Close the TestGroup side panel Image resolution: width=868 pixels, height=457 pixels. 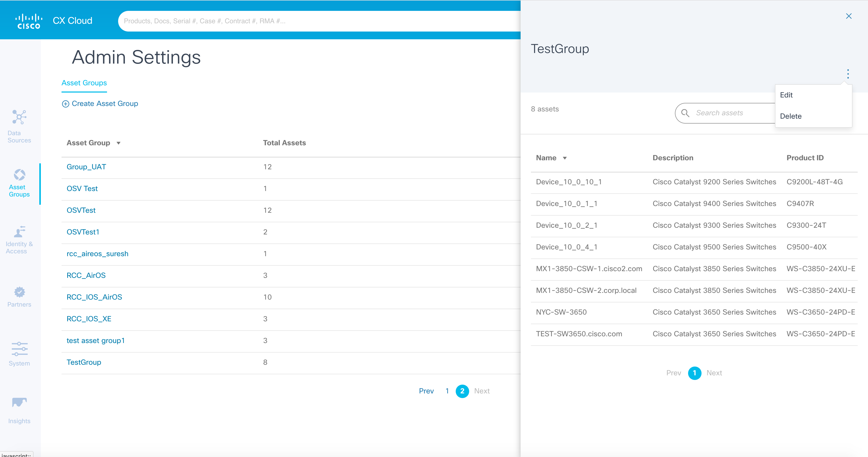click(848, 16)
